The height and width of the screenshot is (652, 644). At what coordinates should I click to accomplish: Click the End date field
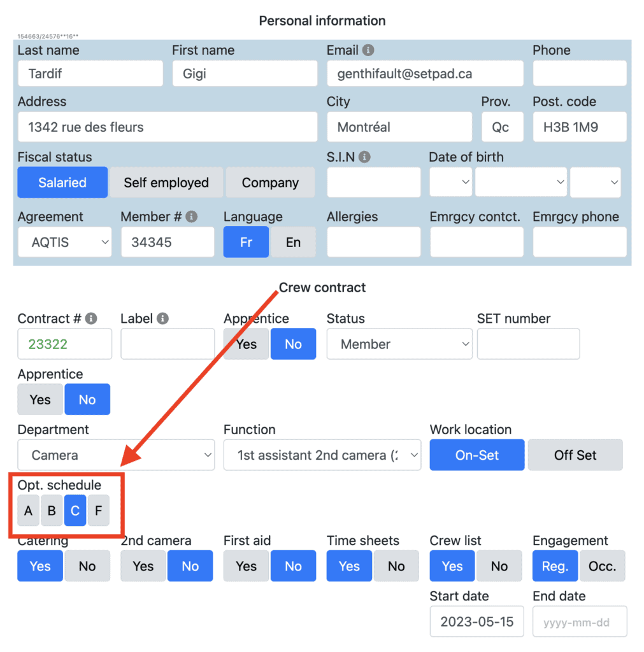(x=580, y=622)
